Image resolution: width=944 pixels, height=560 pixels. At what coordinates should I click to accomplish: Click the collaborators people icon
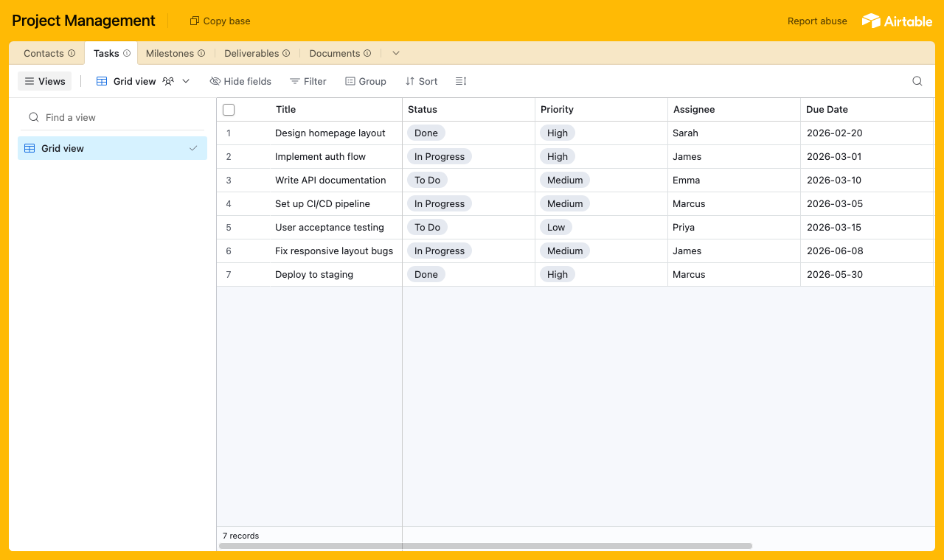tap(168, 81)
